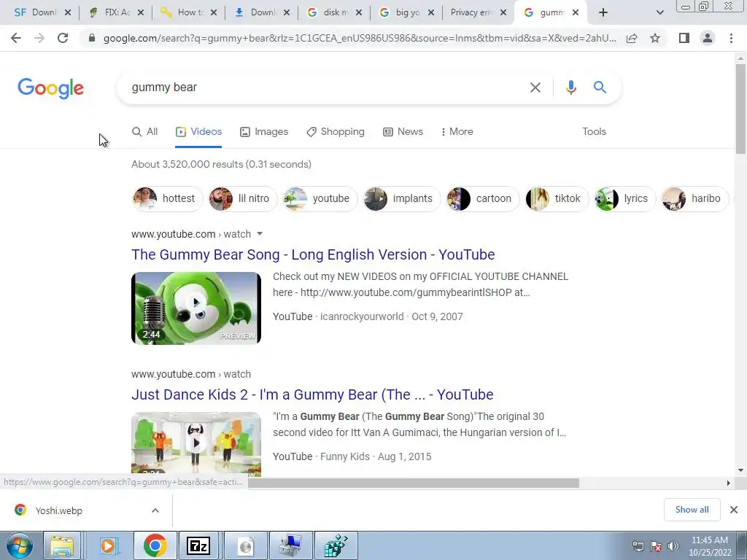
Task: Switch to the 'FIX: Ac' tab
Action: click(x=117, y=12)
